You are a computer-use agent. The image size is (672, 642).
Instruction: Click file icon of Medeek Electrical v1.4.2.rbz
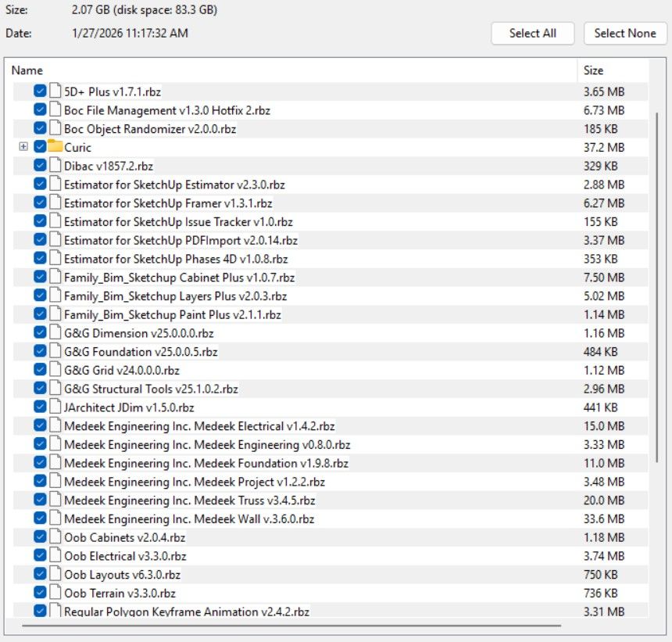point(55,425)
